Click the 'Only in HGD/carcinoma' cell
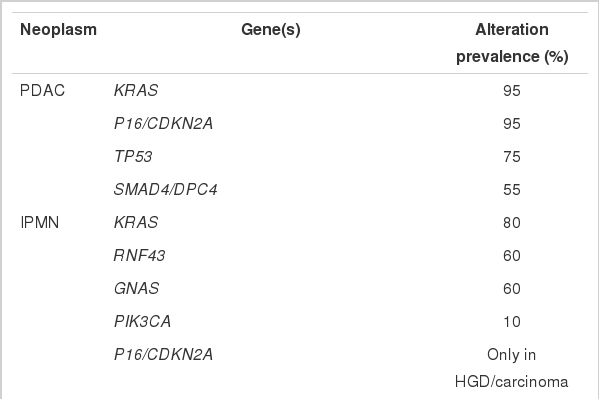Screen dimensions: 599x399 [512, 368]
